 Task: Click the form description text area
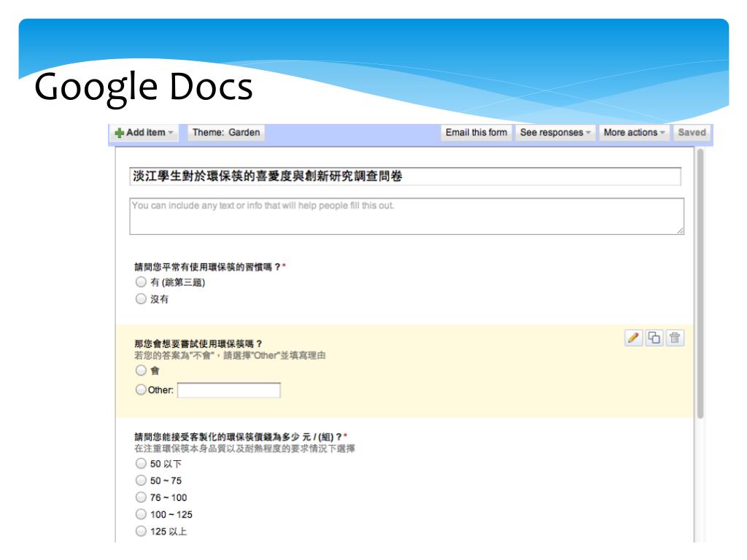pyautogui.click(x=407, y=216)
